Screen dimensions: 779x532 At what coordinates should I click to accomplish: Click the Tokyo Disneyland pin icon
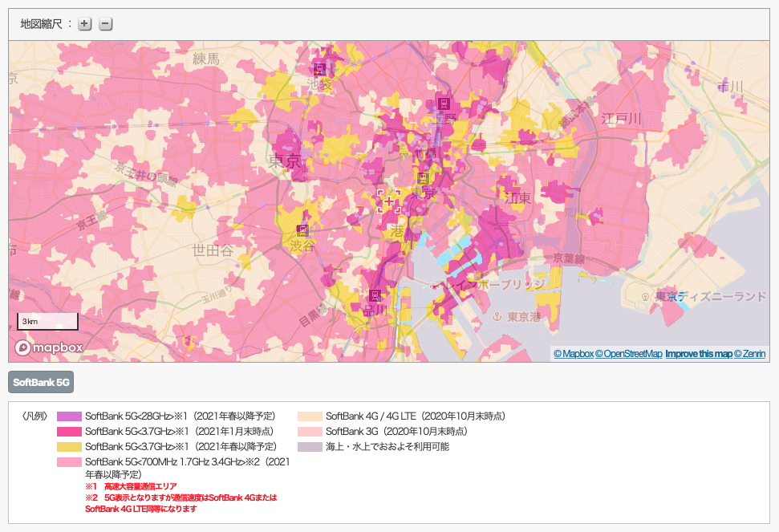pyautogui.click(x=645, y=297)
